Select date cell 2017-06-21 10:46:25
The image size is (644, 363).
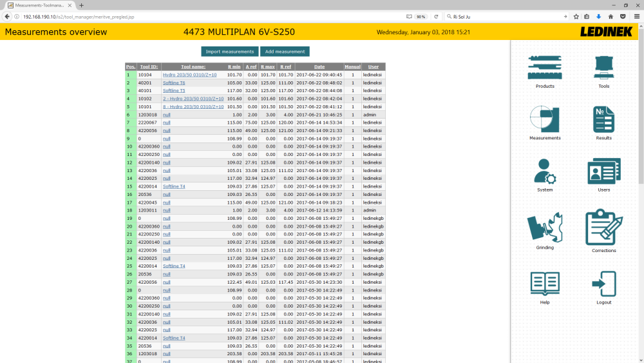319,115
